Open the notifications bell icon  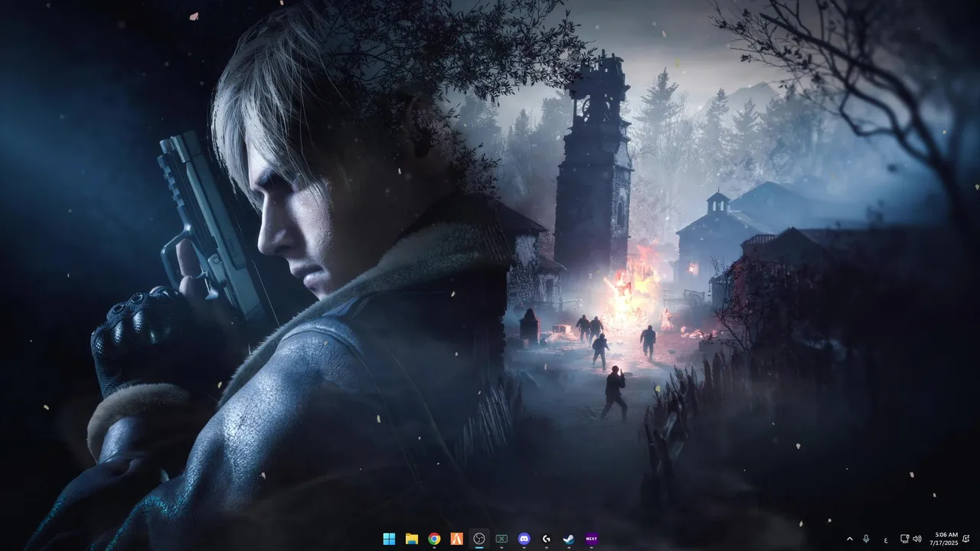click(966, 539)
